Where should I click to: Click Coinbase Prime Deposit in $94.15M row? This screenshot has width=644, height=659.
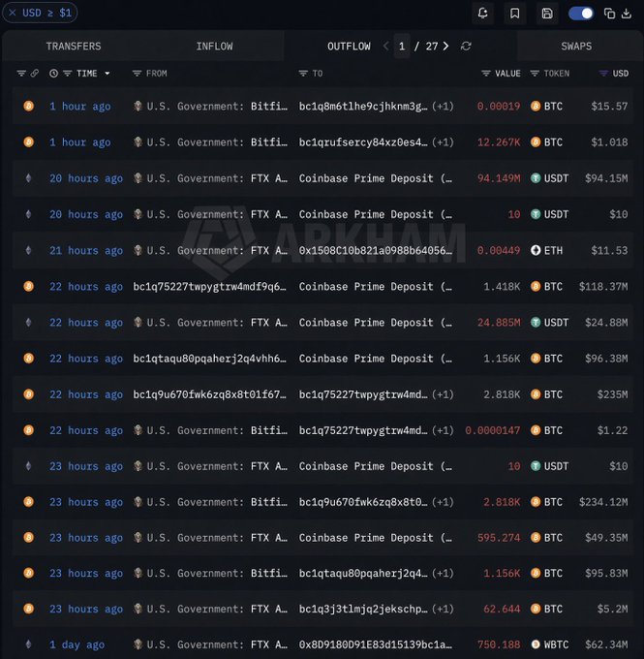375,178
